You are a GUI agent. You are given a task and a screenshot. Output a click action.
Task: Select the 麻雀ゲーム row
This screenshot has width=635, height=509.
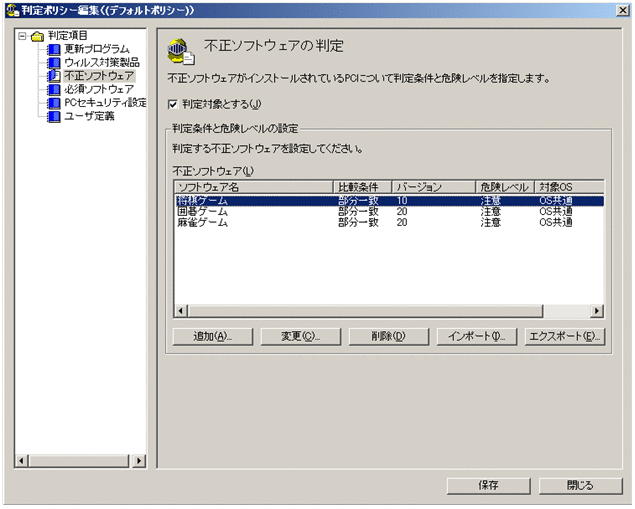point(390,223)
